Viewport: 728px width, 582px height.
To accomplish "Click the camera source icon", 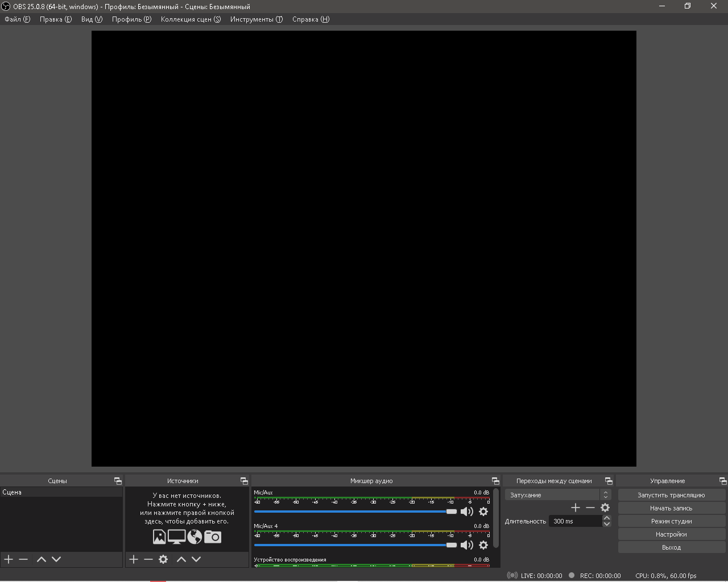I will click(213, 537).
